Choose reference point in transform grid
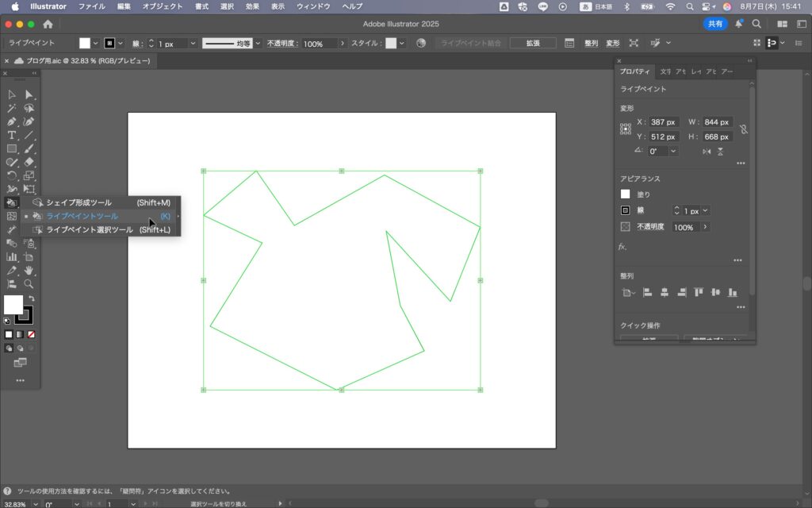812x508 pixels. pos(626,129)
